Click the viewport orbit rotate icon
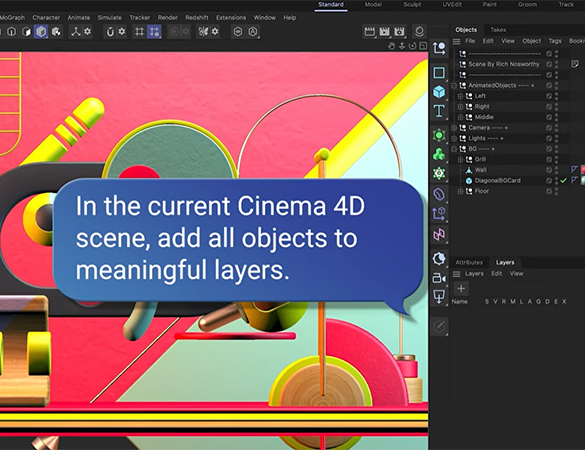The image size is (585, 450). [412, 46]
